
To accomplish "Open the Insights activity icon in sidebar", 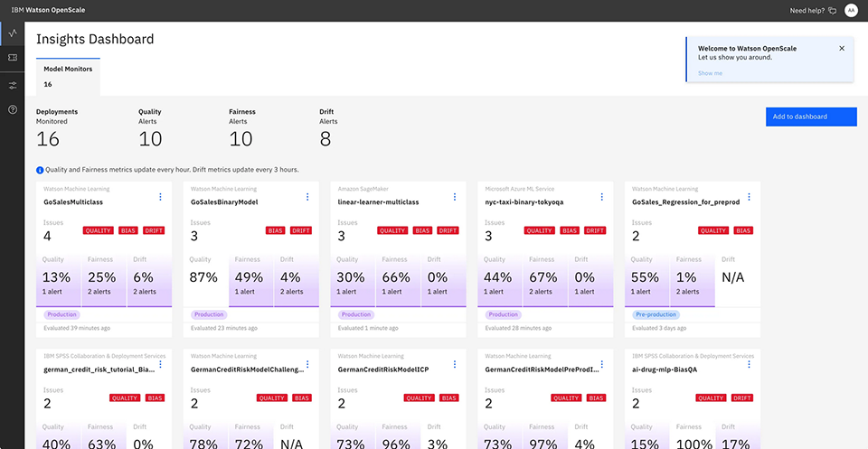I will pyautogui.click(x=13, y=33).
